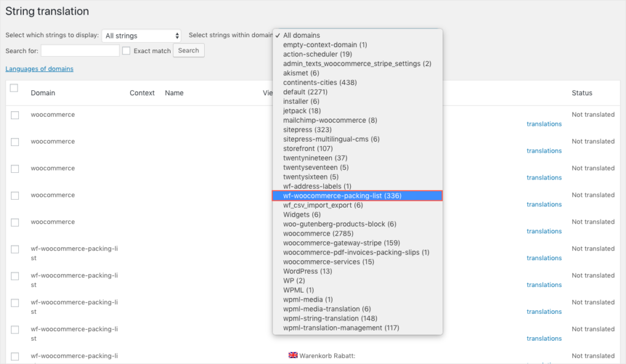Click the Search button
This screenshot has width=626, height=364.
point(188,51)
